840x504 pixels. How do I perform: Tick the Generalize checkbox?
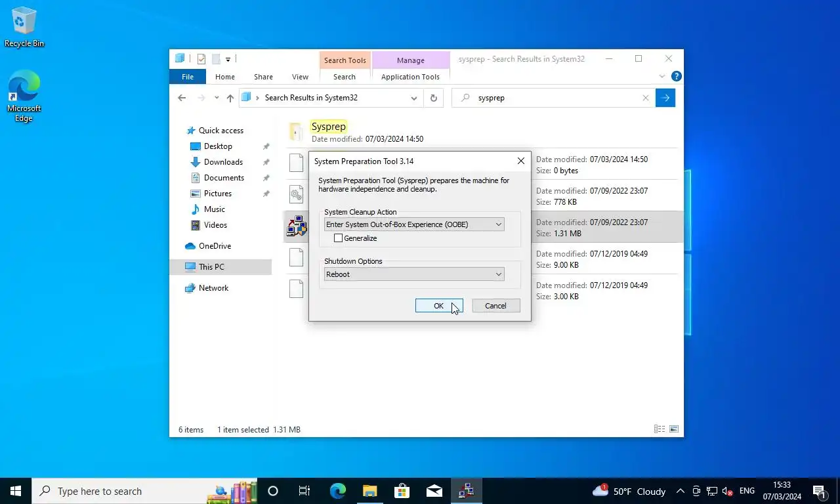tap(339, 238)
